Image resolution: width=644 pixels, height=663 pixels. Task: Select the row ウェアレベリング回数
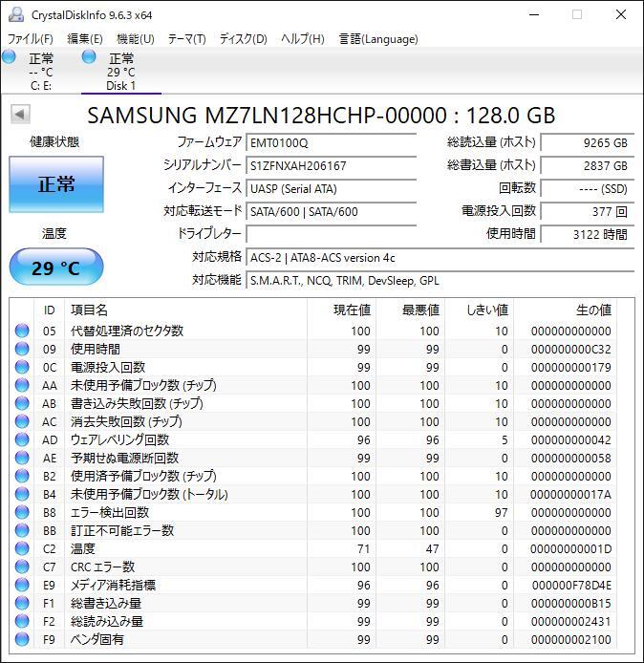313,439
